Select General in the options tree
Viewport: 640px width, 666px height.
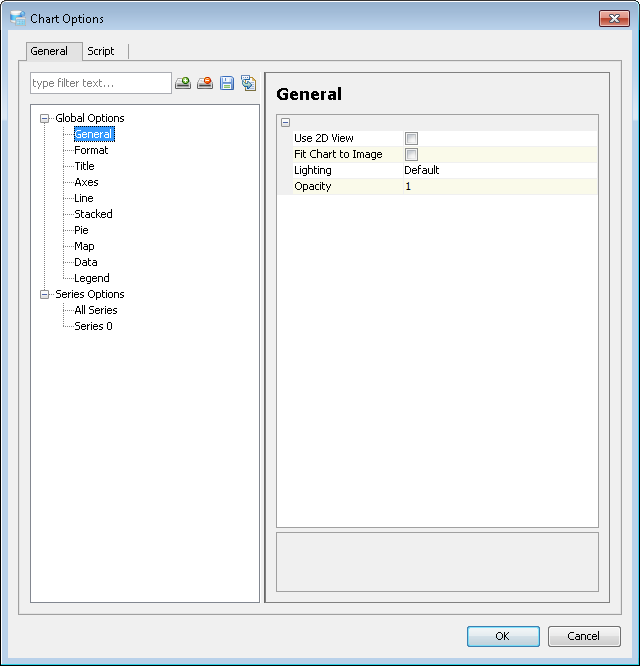tap(94, 134)
